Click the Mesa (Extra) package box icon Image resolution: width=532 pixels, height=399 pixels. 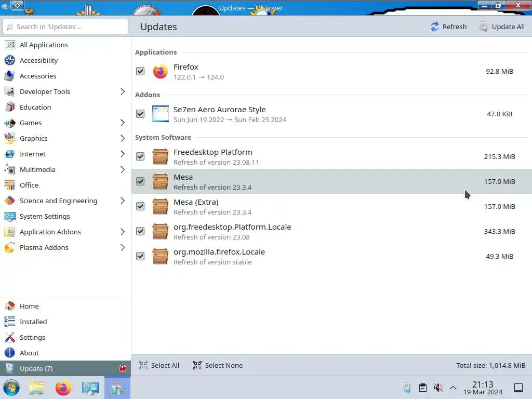pos(160,206)
